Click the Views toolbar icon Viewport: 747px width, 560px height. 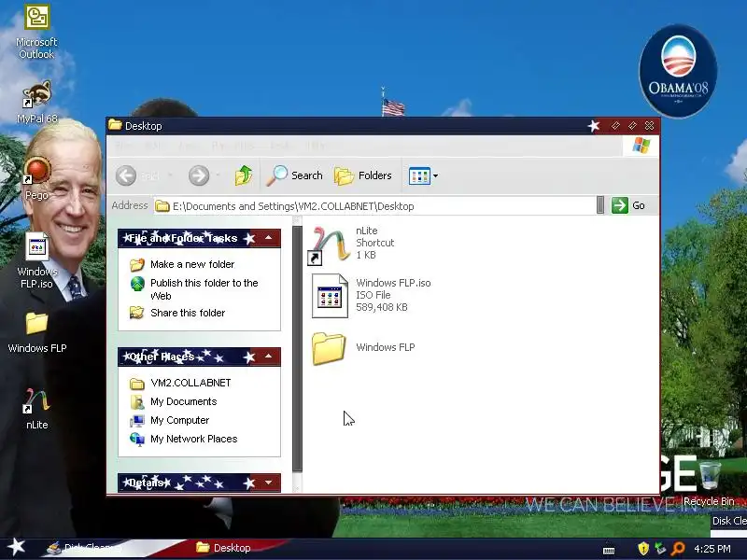(419, 175)
